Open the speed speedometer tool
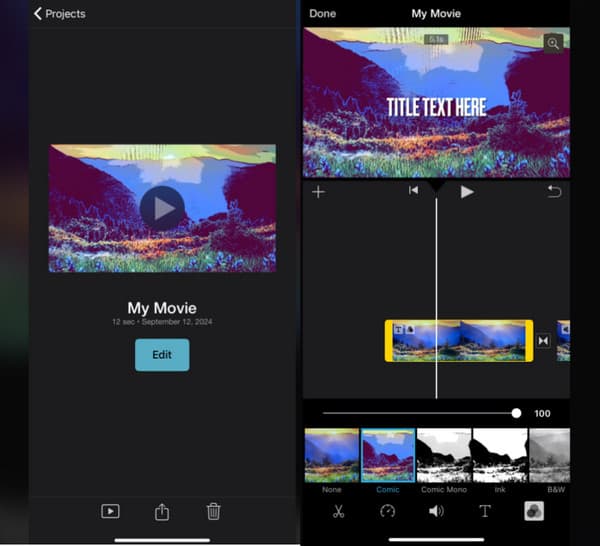 click(x=388, y=511)
